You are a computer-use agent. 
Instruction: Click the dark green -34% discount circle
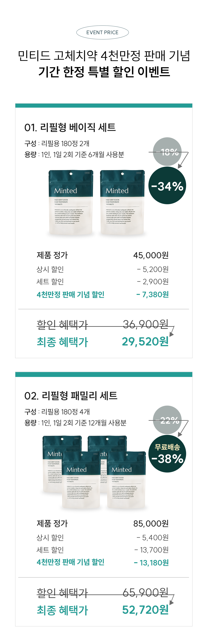[167, 185]
